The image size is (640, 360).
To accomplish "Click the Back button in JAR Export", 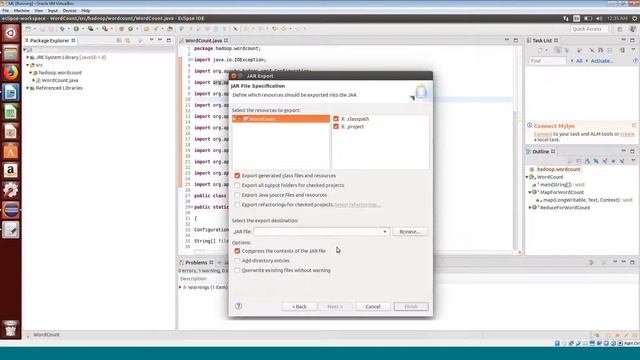I will (x=299, y=307).
